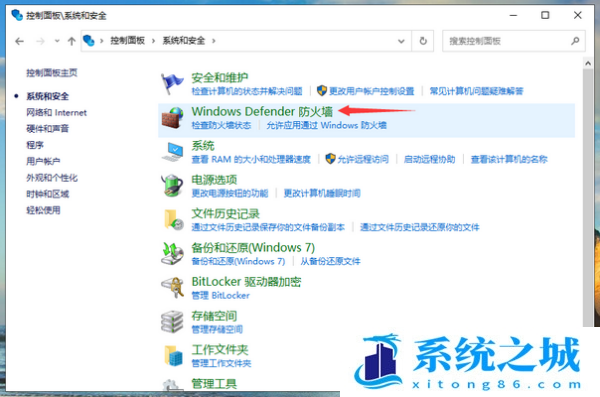Go up one level with the up arrow

point(72,41)
